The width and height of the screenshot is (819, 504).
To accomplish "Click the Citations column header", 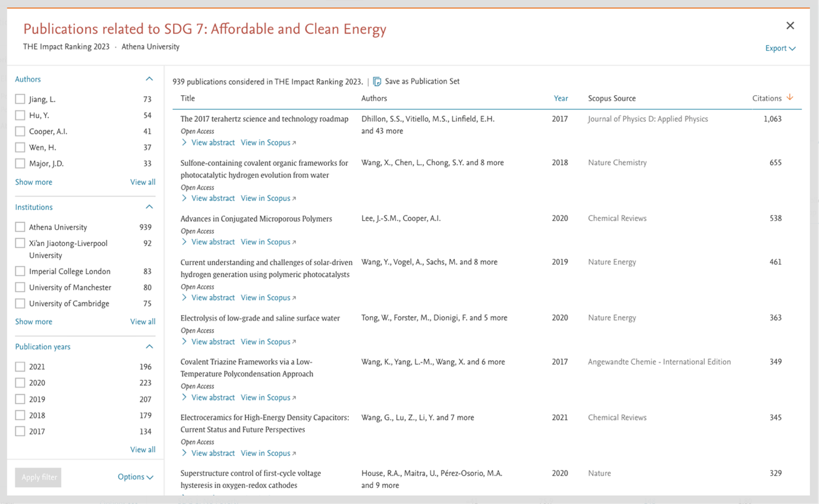I will (767, 98).
